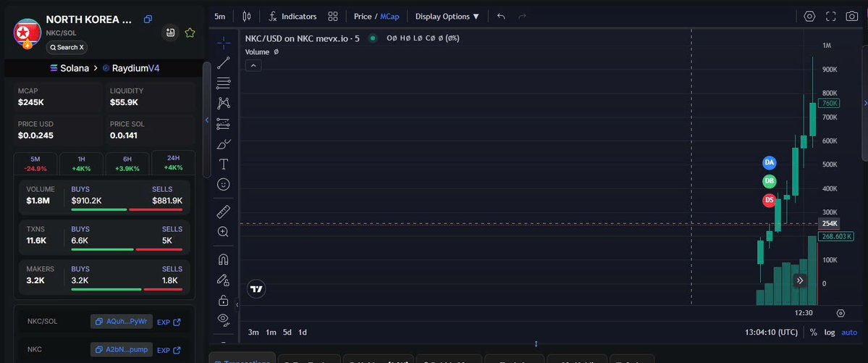Open the chart-plus icon beside the star
This screenshot has height=363, width=868.
pyautogui.click(x=170, y=33)
